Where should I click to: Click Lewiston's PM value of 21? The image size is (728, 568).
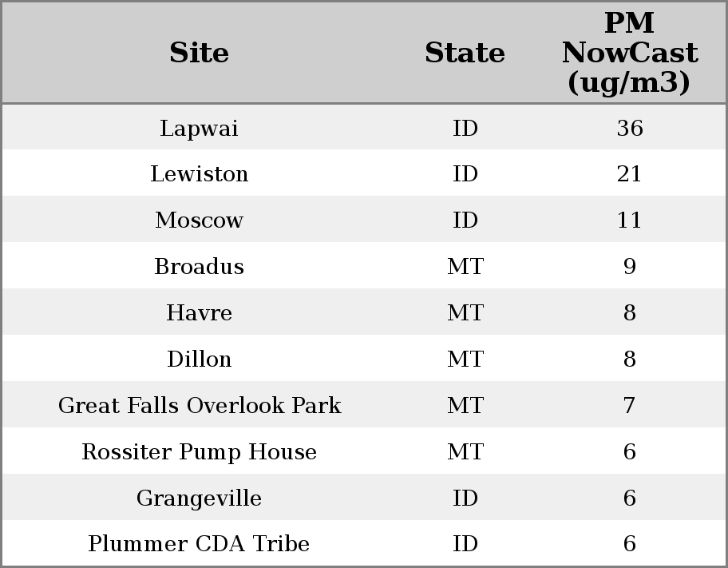click(629, 174)
